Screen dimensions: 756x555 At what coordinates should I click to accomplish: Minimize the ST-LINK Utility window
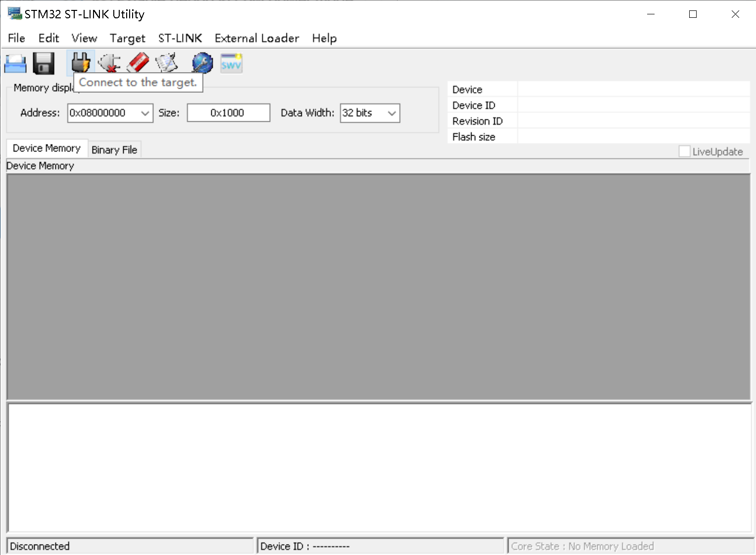651,14
